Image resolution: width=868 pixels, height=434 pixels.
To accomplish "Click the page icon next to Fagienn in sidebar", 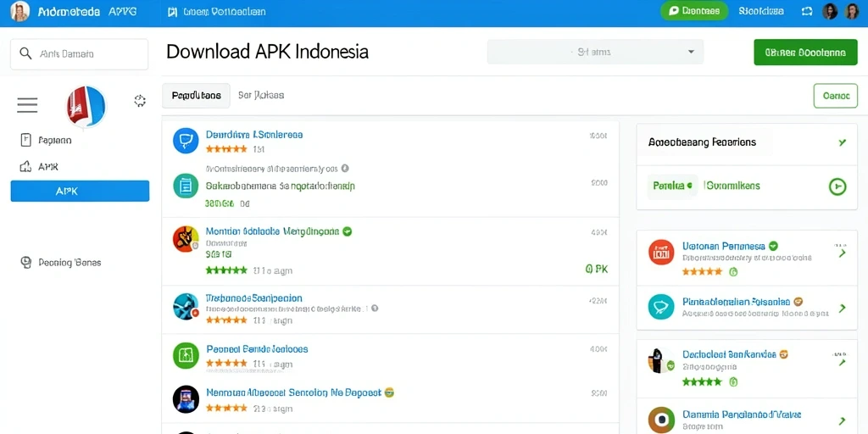I will [x=25, y=140].
